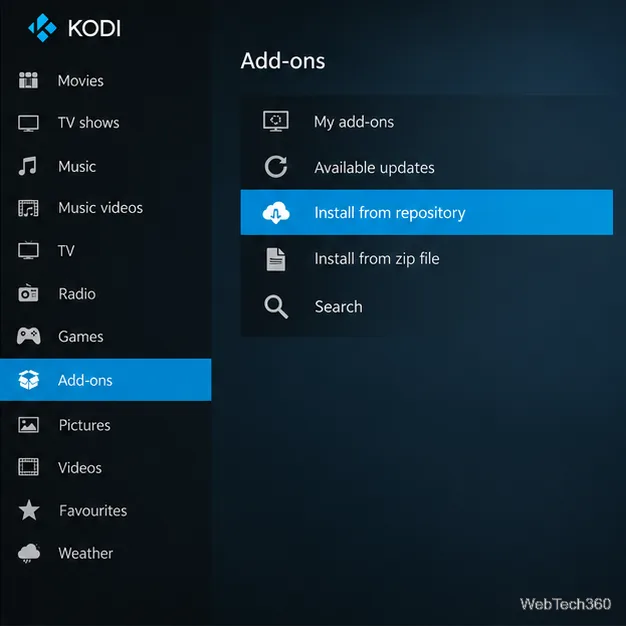The image size is (626, 626).
Task: Show the Weather section label
Action: [x=86, y=553]
